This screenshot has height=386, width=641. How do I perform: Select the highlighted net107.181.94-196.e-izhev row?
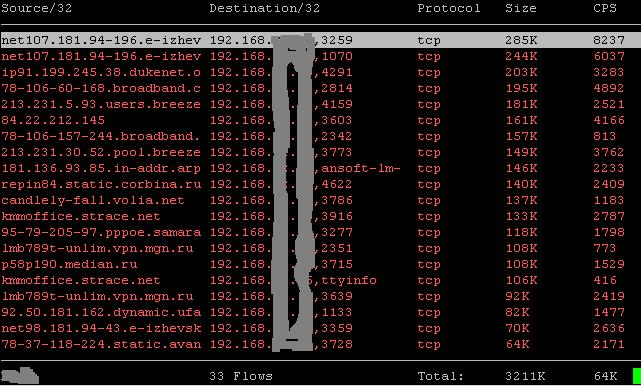(x=320, y=40)
